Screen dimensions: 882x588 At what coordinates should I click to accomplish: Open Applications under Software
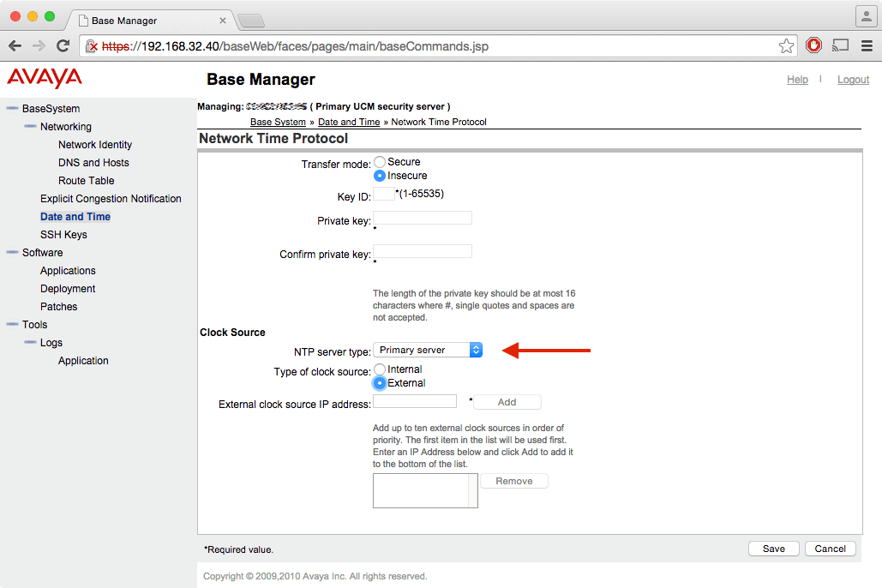click(x=68, y=271)
